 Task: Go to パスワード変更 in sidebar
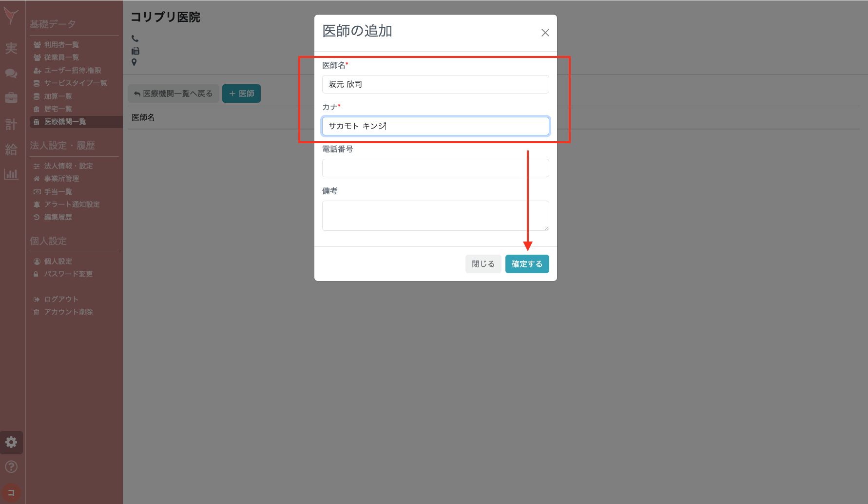(68, 274)
